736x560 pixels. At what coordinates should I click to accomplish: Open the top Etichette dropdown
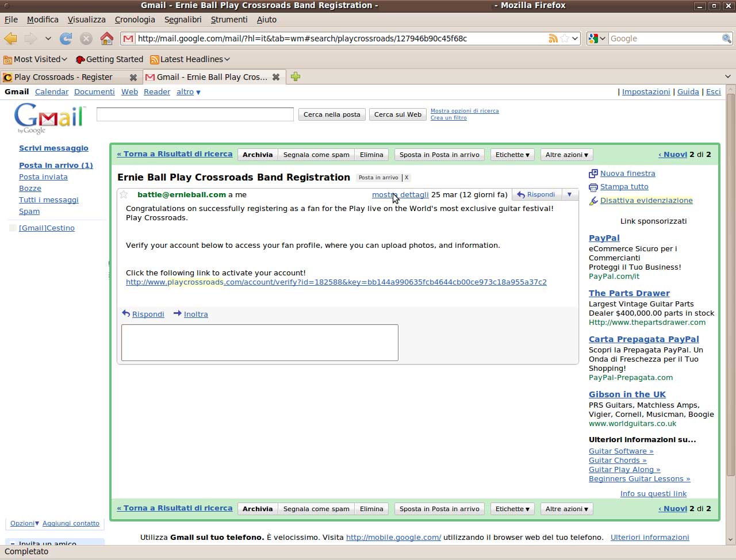[512, 155]
